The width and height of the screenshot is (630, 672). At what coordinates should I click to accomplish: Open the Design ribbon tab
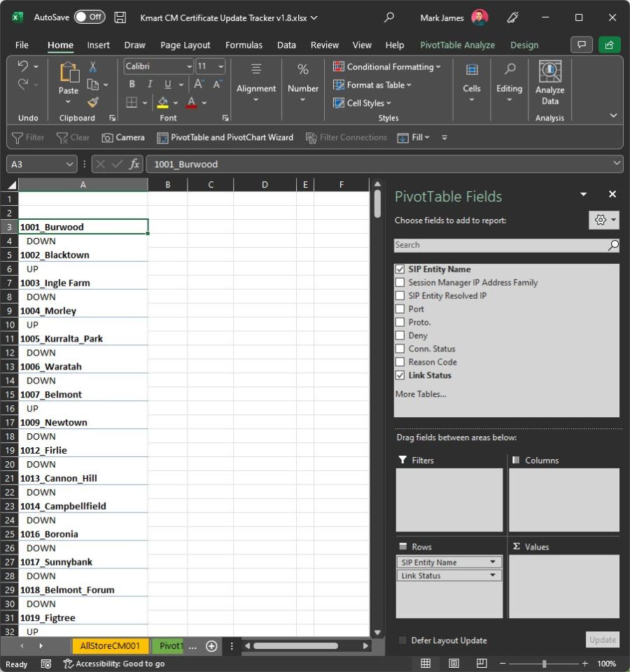click(x=524, y=45)
